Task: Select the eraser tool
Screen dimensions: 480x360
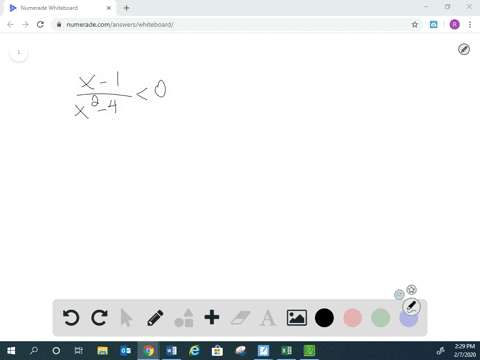Action: pos(240,318)
